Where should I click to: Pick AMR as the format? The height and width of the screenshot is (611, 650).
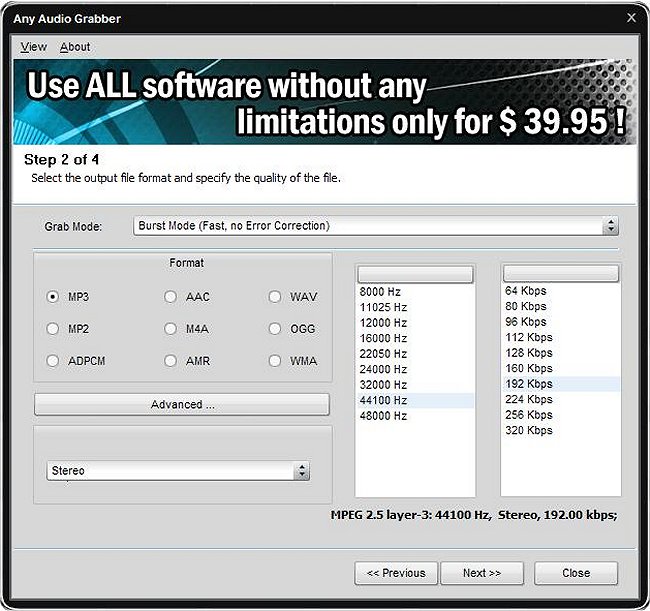[170, 361]
